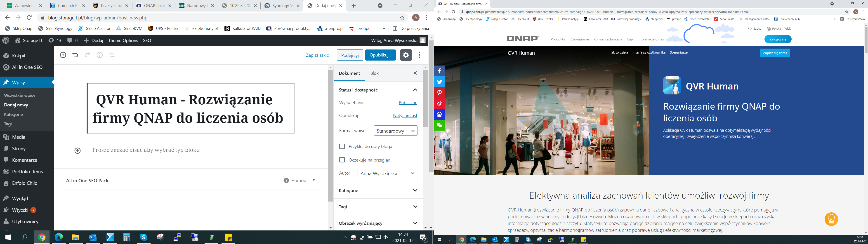Click the QNAP logo
868x244 pixels.
pyautogui.click(x=523, y=39)
